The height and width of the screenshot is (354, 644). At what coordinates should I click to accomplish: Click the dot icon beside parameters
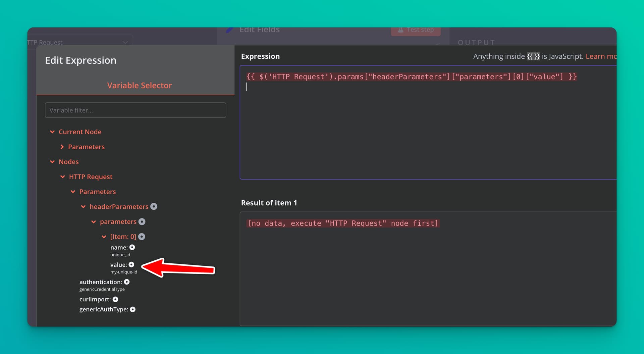point(142,222)
